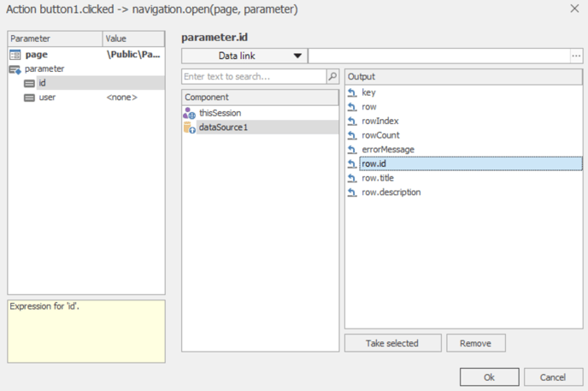
Task: Select the errorMessage output
Action: [x=464, y=150]
